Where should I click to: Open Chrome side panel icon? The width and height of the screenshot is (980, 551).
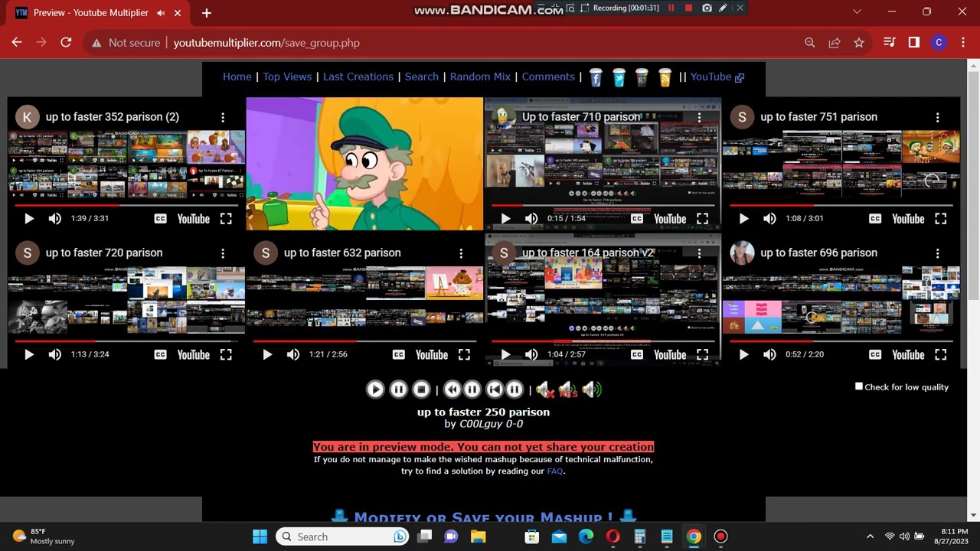click(913, 43)
